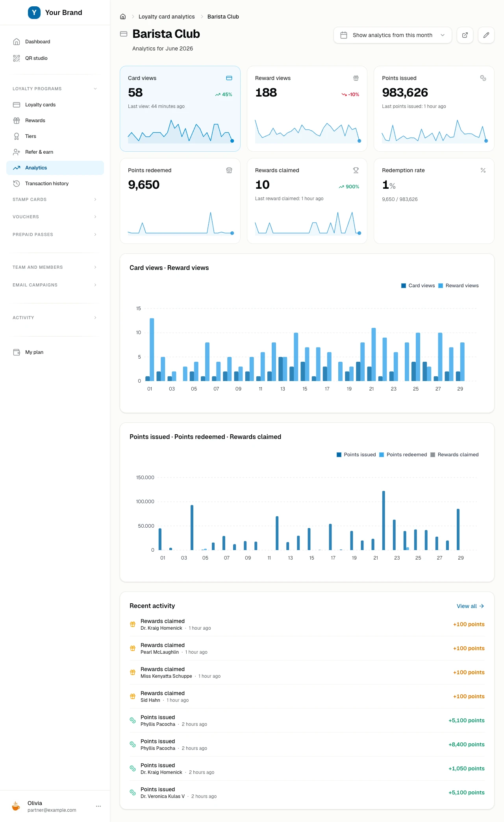Click the Loyalty cards icon in sidebar
Screen dimensions: 504x822
point(17,104)
